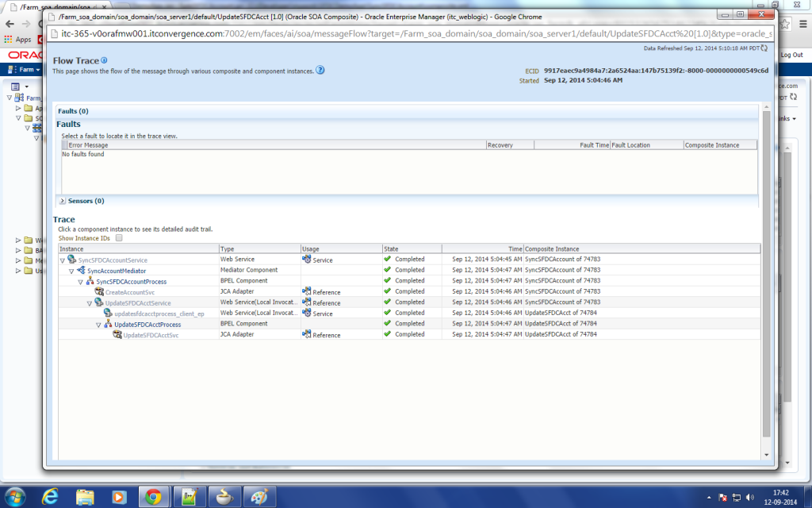Viewport: 812px width, 508px height.
Task: Click Service usage icon in SyncSFDCAccountService row
Action: tap(307, 260)
